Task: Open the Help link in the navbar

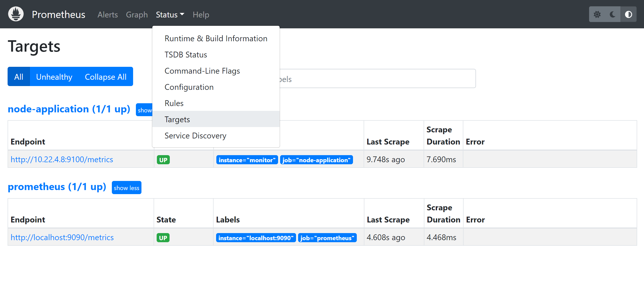Action: point(201,15)
